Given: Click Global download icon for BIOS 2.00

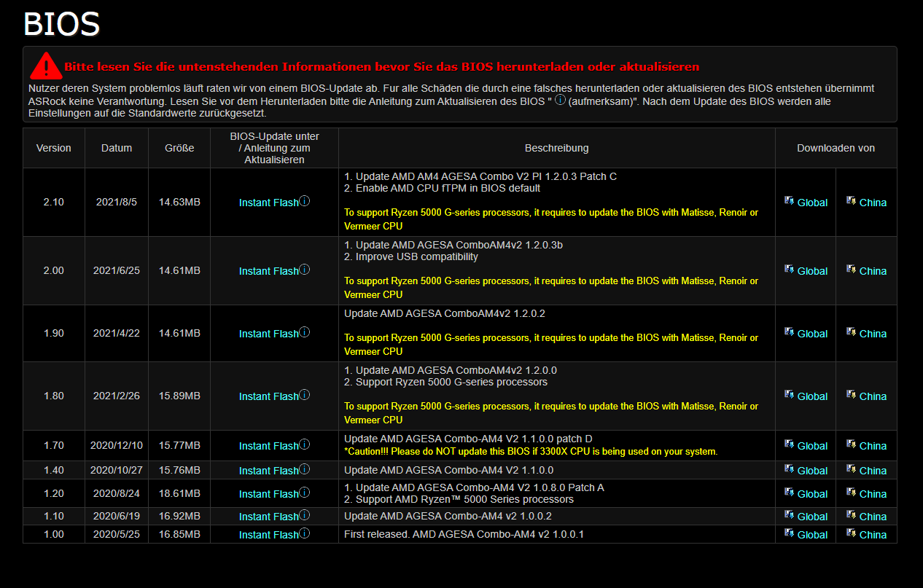Looking at the screenshot, I should [789, 269].
